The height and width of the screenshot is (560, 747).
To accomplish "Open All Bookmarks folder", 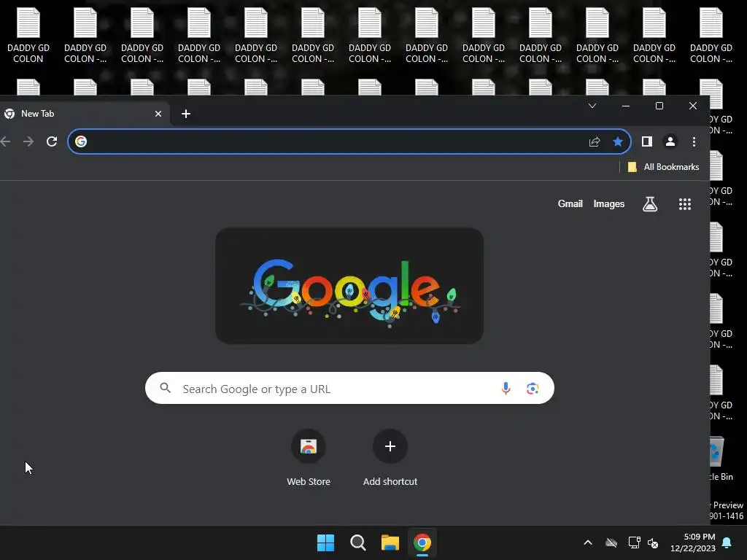I will (x=663, y=167).
